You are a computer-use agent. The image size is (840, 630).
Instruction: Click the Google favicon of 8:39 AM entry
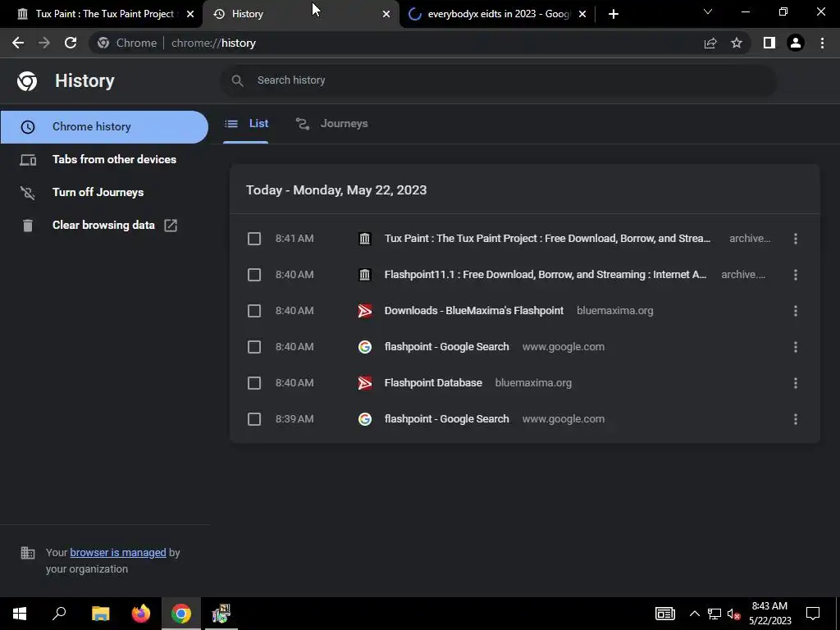point(365,419)
